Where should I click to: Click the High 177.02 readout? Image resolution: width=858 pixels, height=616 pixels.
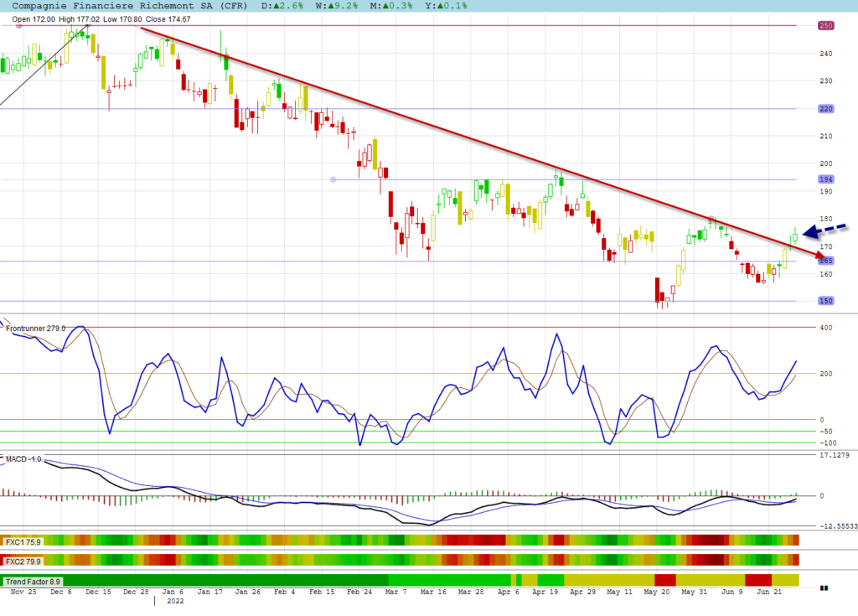tap(80, 19)
